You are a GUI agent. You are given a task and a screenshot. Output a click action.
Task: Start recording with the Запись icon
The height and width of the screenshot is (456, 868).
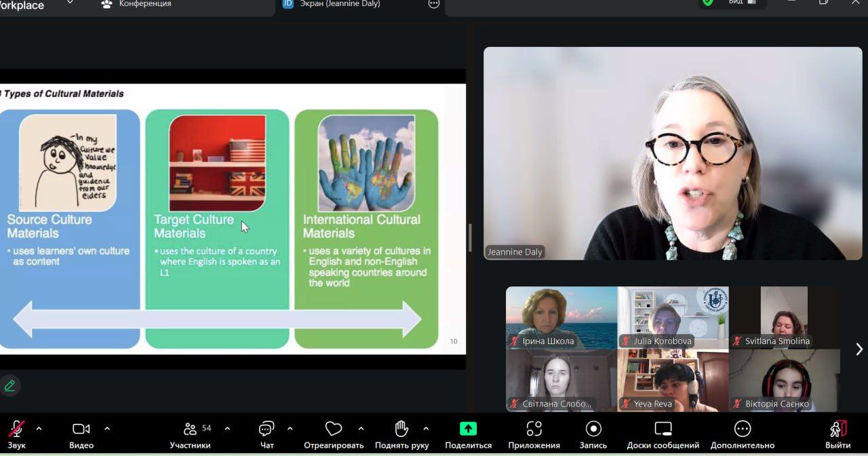point(593,429)
